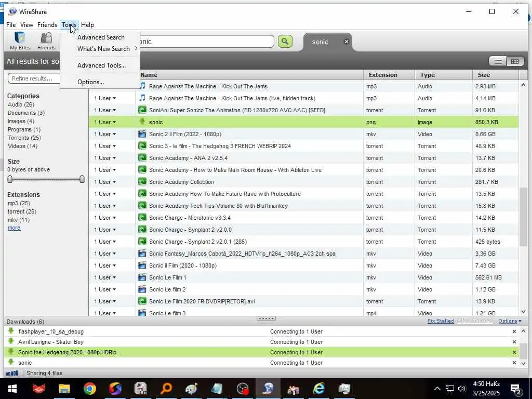
Task: Click download icon beside Avril Lavigne - Skater Boy
Action: click(x=11, y=342)
